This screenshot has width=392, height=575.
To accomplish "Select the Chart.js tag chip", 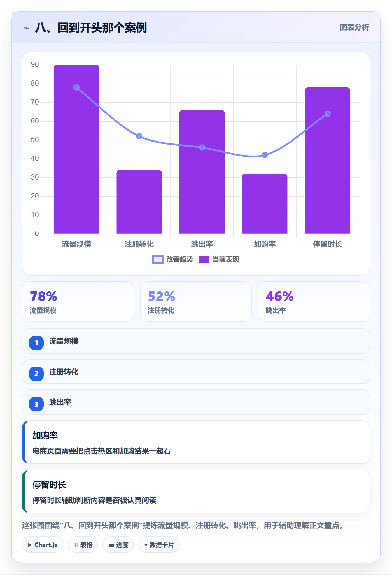I will coord(43,545).
